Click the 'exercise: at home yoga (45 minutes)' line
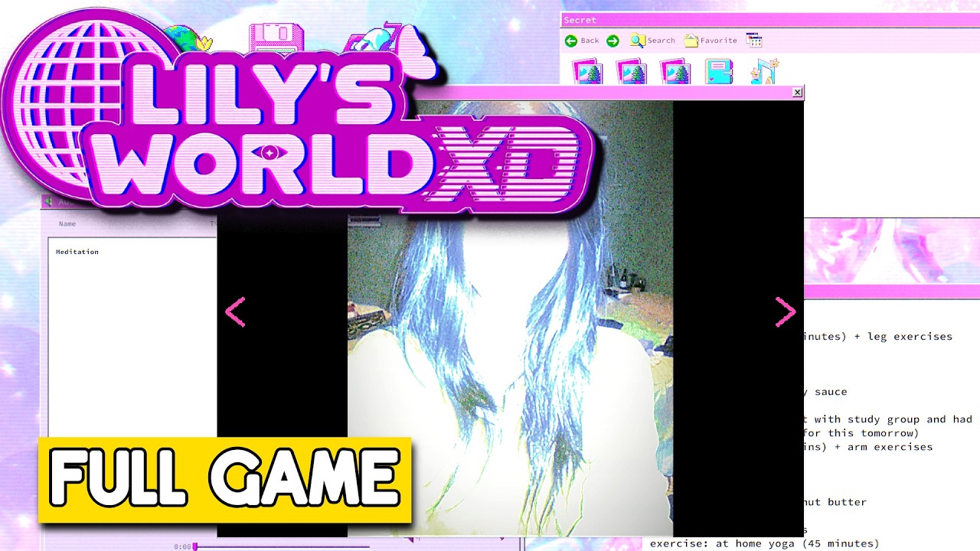 pos(764,543)
